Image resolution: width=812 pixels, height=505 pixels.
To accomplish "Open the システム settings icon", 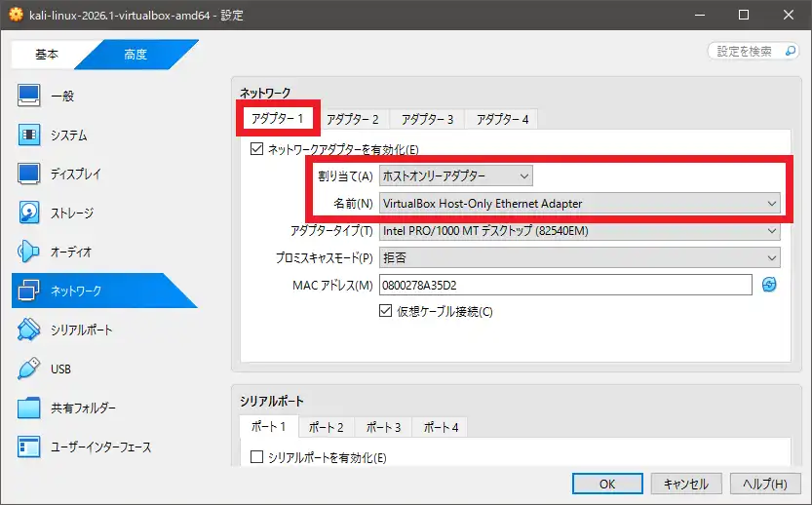I will pyautogui.click(x=28, y=136).
